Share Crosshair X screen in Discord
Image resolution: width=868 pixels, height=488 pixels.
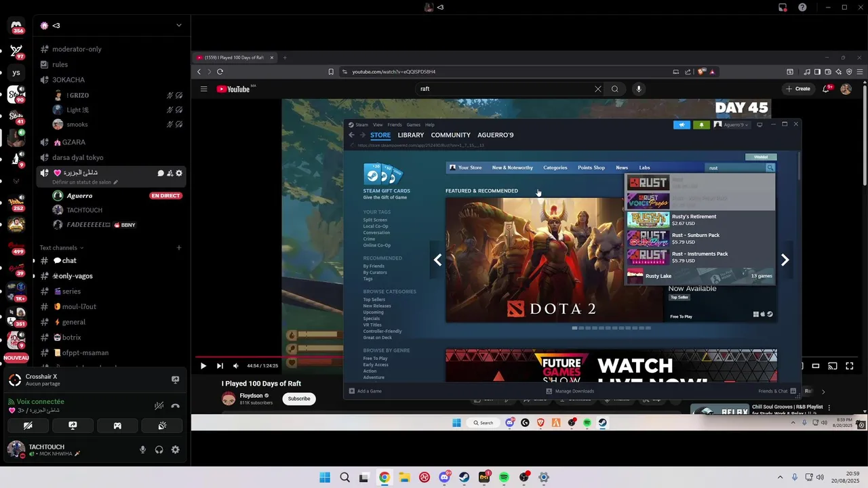pos(175,380)
